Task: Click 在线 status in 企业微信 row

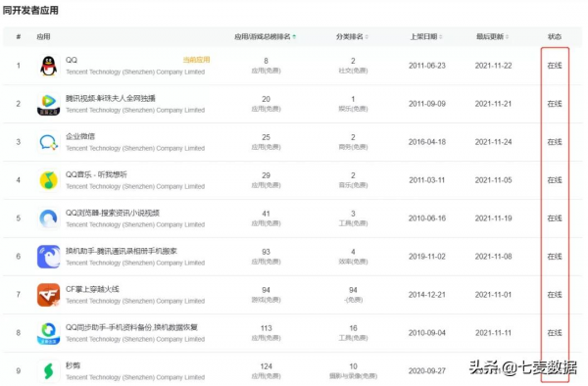Action: pos(555,142)
